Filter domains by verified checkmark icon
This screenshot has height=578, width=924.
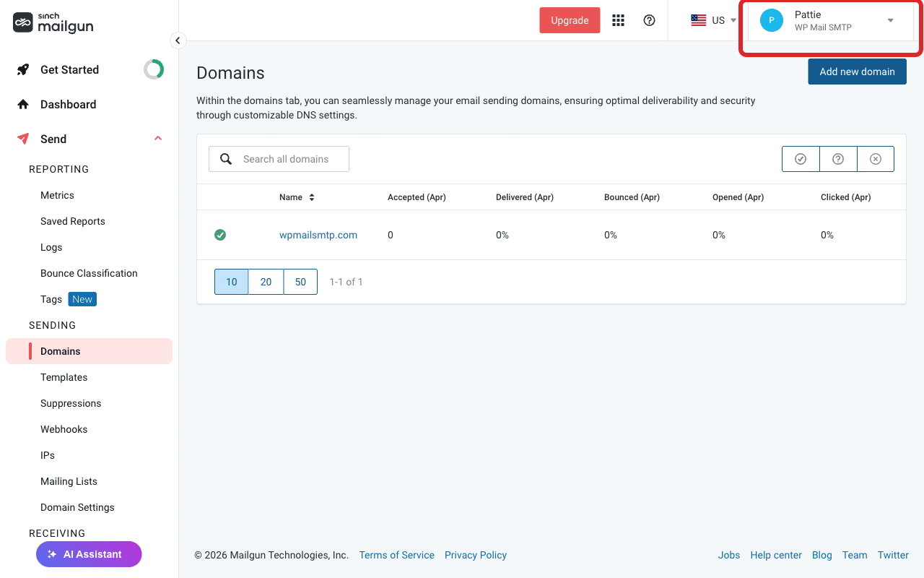801,159
